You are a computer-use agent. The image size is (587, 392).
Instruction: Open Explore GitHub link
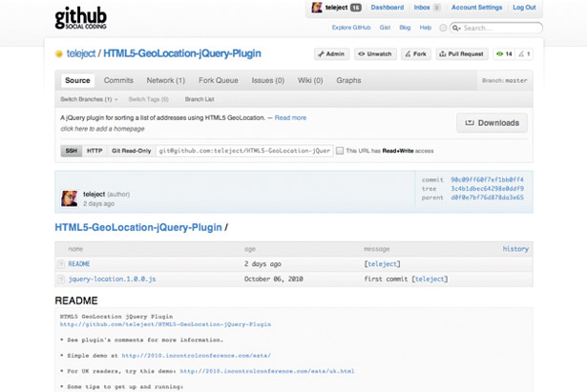[351, 28]
